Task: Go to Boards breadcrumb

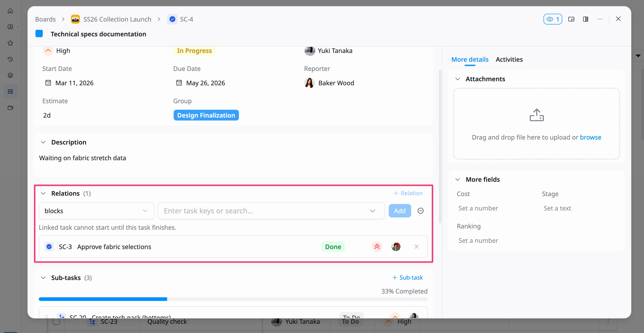Action: (45, 19)
